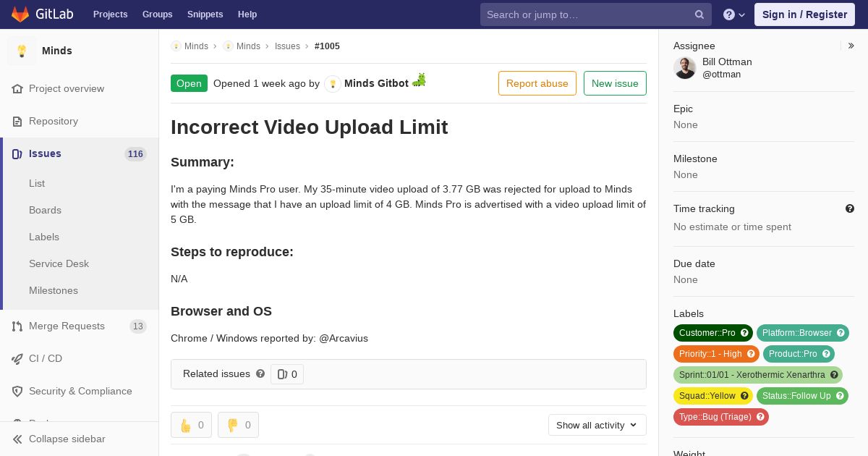Click the New issue button
The image size is (868, 456).
pyautogui.click(x=615, y=83)
